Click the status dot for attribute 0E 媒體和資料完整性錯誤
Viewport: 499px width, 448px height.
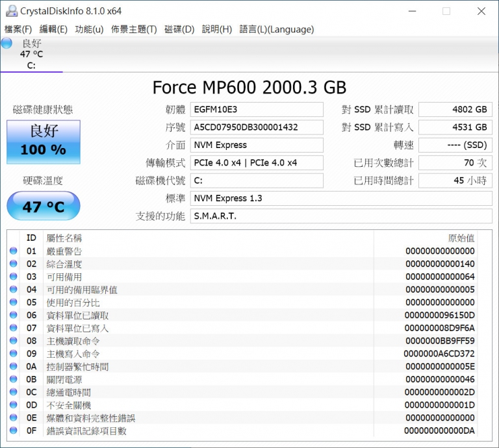click(14, 417)
